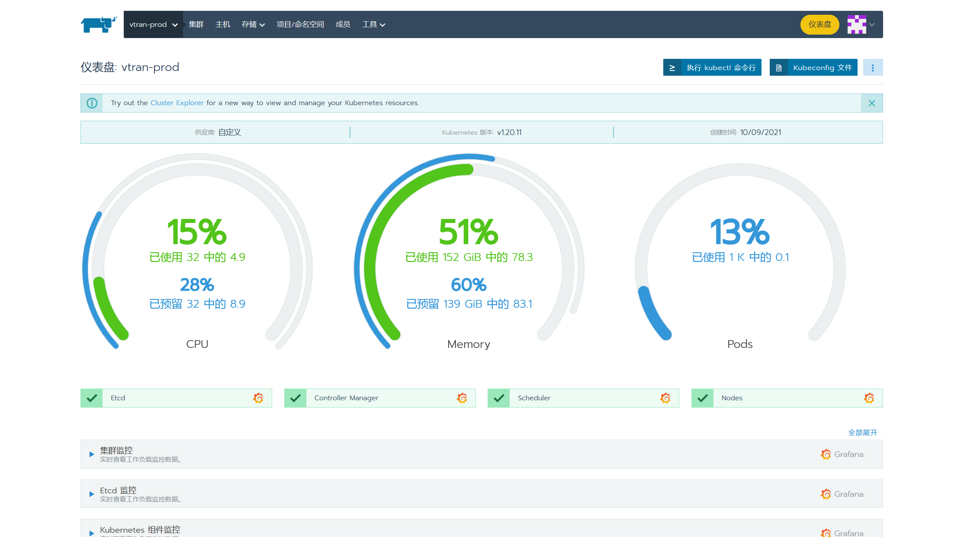980x537 pixels.
Task: Open the 项目/命名空间 menu item
Action: point(300,25)
